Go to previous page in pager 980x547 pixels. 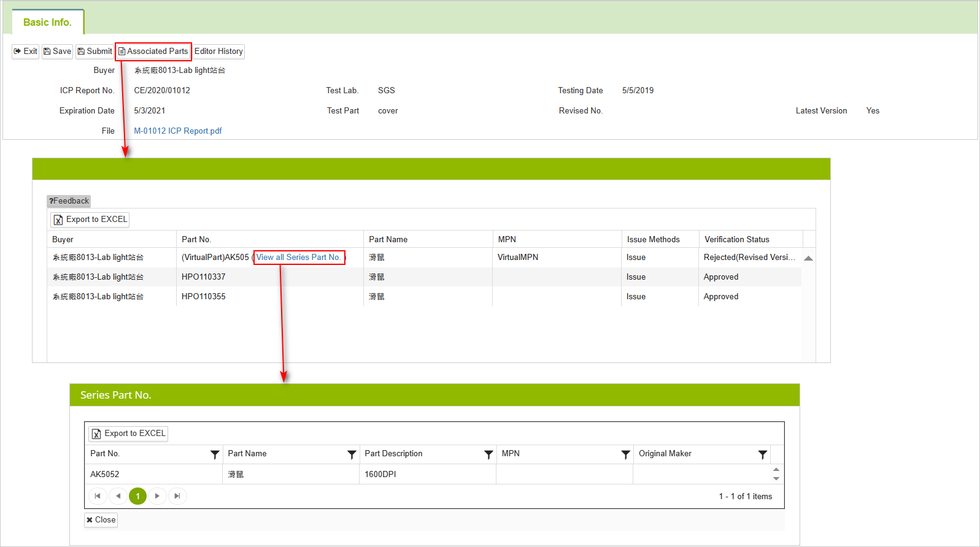[118, 496]
